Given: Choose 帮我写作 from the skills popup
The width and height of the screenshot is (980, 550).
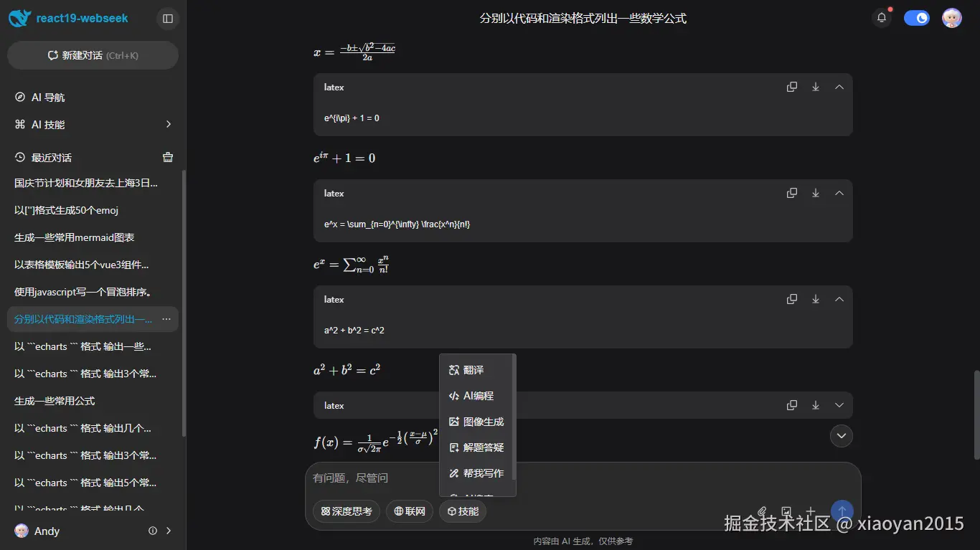Looking at the screenshot, I should (476, 473).
